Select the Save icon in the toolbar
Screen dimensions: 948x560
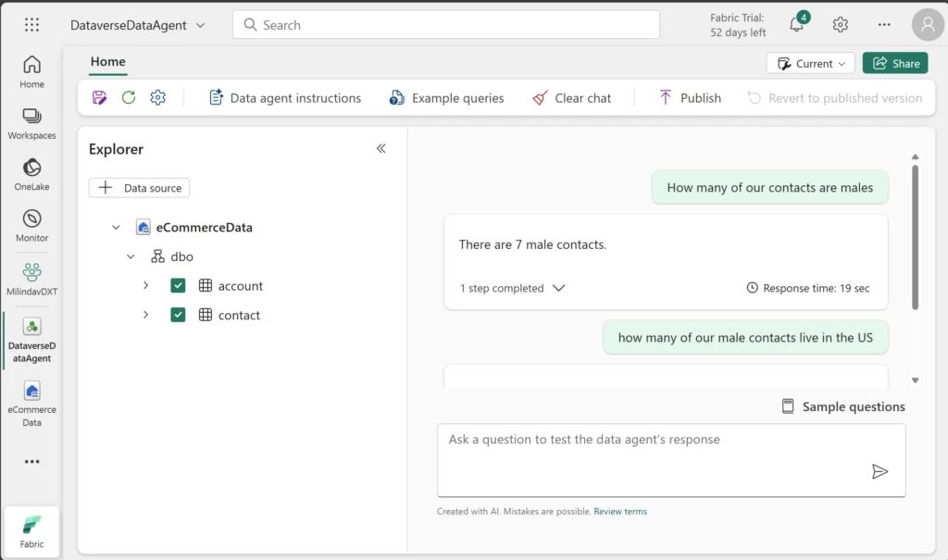coord(99,97)
